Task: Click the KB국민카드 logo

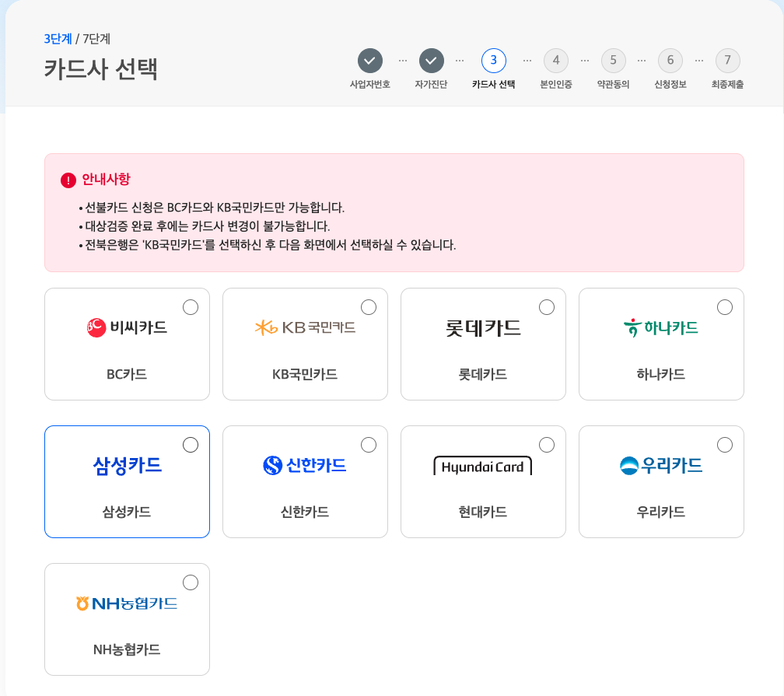Action: [x=305, y=327]
